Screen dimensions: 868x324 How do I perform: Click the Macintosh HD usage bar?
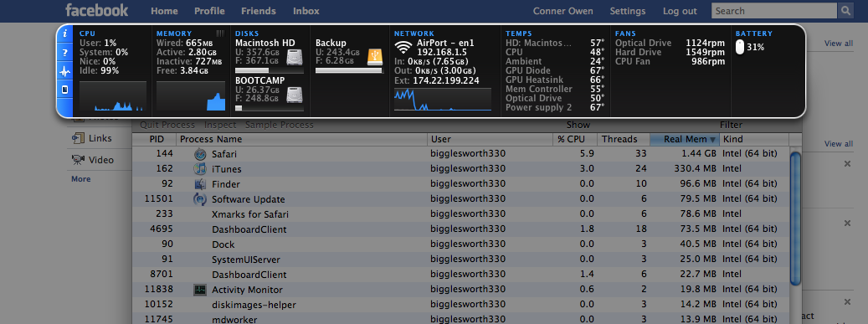tap(269, 70)
